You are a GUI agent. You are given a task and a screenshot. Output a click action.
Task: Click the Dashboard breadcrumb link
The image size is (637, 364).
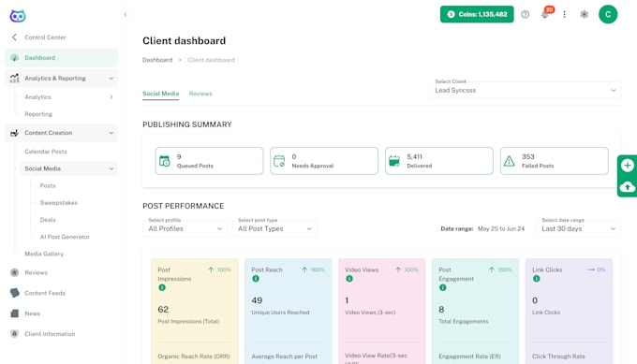click(157, 60)
